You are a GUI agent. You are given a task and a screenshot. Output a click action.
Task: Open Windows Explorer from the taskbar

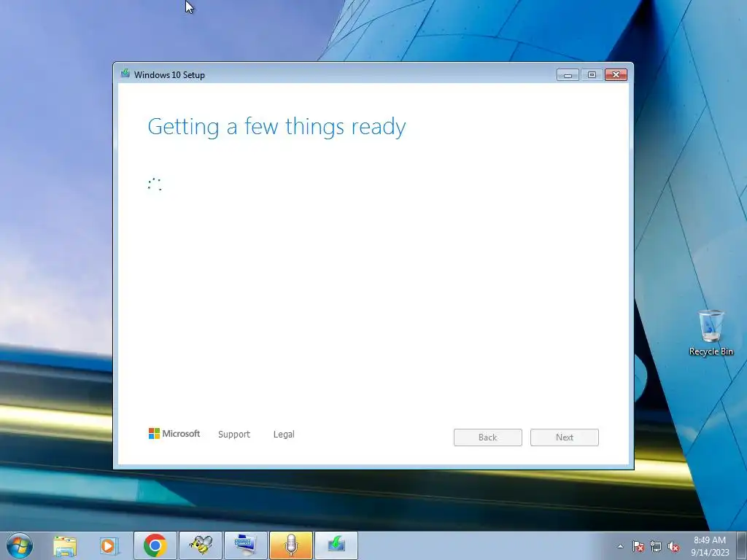(65, 545)
